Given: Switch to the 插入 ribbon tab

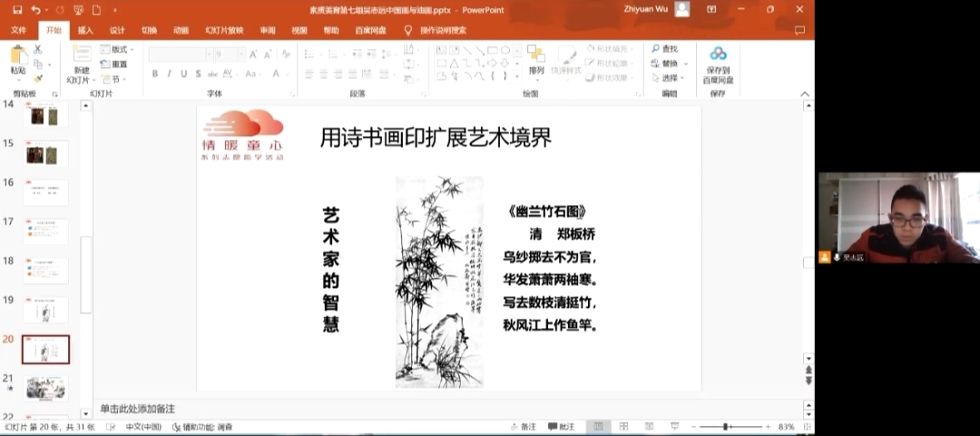Looking at the screenshot, I should [x=85, y=30].
